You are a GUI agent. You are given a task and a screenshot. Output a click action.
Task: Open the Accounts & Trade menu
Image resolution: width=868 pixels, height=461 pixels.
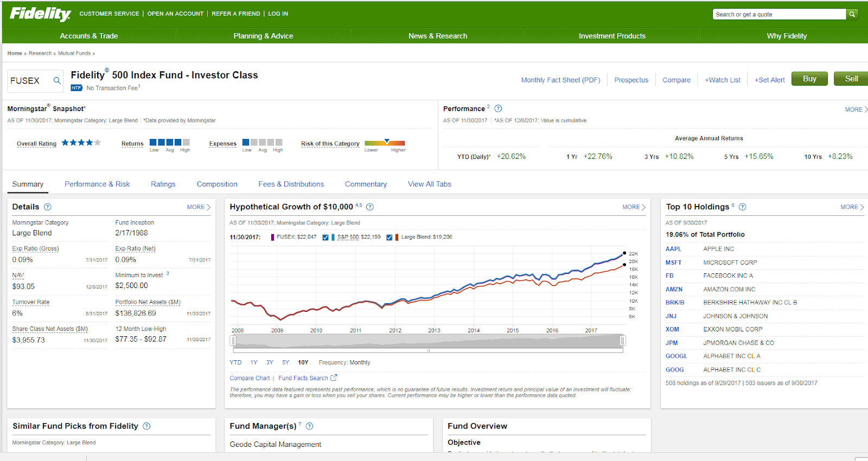point(89,36)
